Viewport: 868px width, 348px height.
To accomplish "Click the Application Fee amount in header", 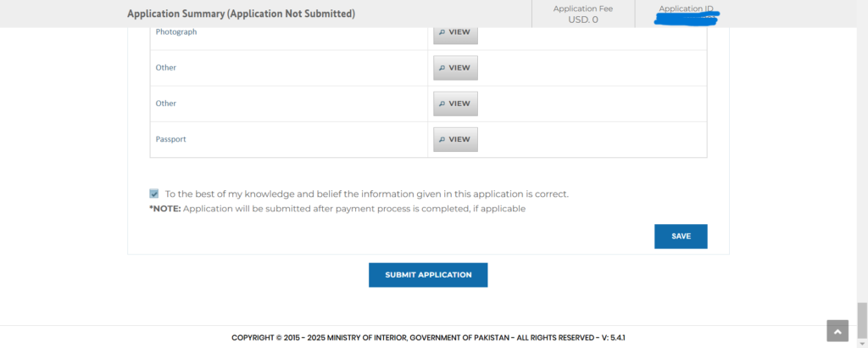I will (582, 20).
